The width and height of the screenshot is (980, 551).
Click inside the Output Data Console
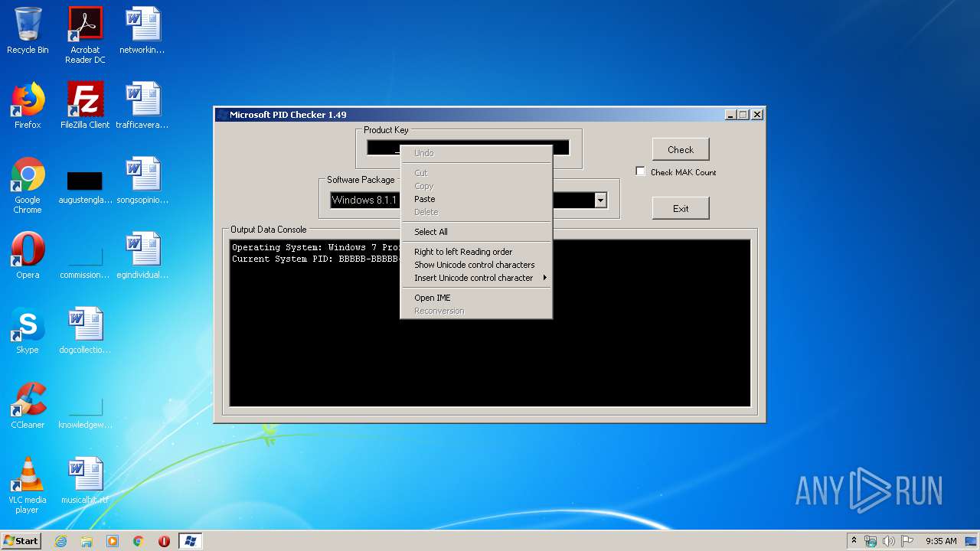coord(490,323)
